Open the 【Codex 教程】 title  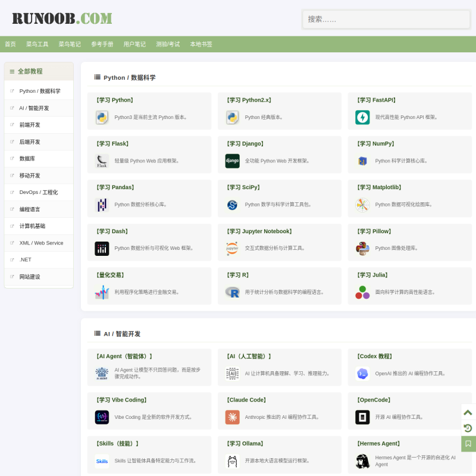(375, 356)
